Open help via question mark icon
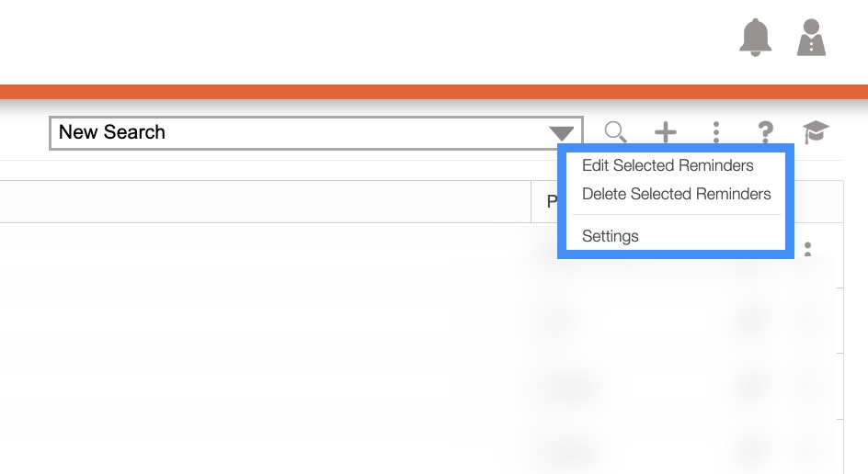 coord(765,133)
